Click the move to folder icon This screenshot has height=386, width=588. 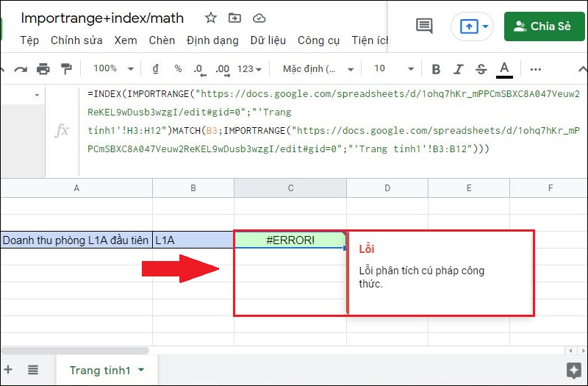pyautogui.click(x=234, y=18)
